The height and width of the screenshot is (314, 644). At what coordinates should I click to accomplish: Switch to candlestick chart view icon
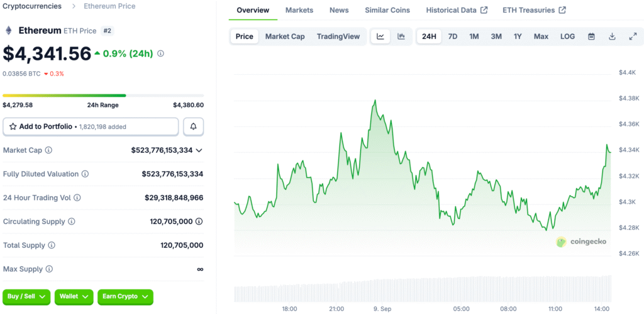pyautogui.click(x=401, y=36)
